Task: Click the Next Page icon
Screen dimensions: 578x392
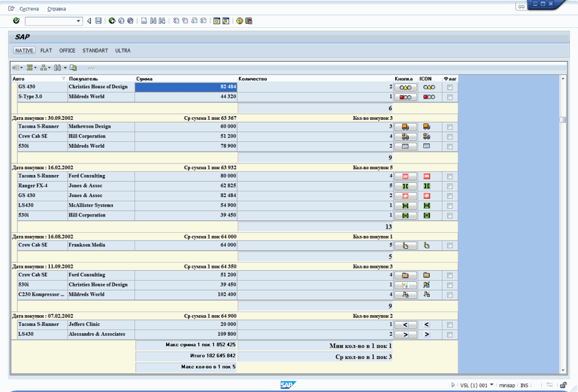Action: click(x=194, y=20)
